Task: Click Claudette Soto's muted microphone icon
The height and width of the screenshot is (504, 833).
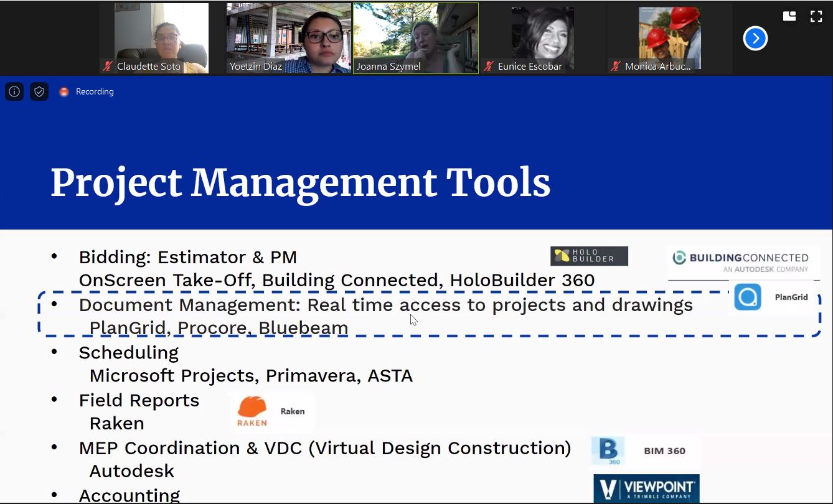Action: pos(108,66)
